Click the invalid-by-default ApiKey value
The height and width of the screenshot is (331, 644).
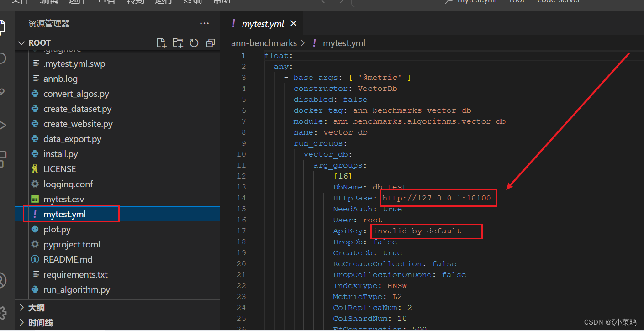pos(417,231)
